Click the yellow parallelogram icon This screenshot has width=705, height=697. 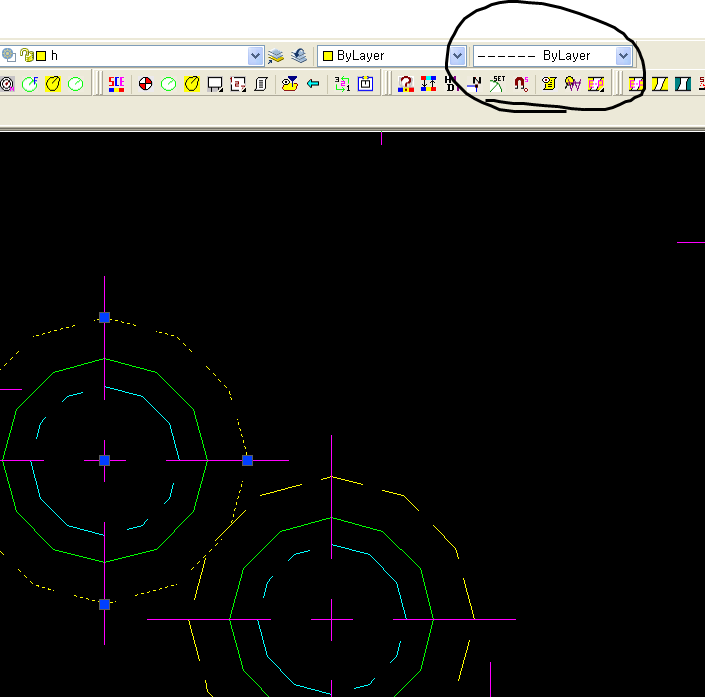click(660, 84)
